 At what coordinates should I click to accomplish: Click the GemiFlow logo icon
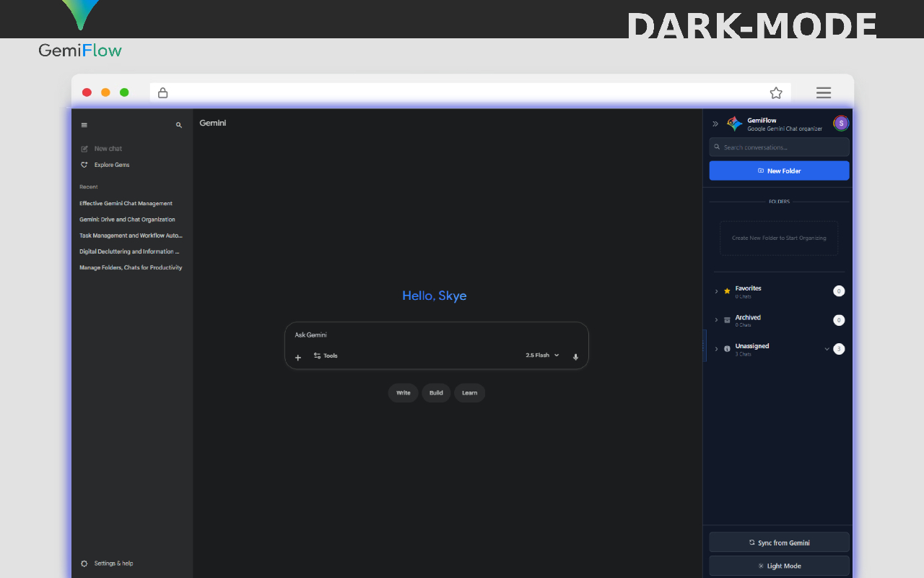click(735, 124)
